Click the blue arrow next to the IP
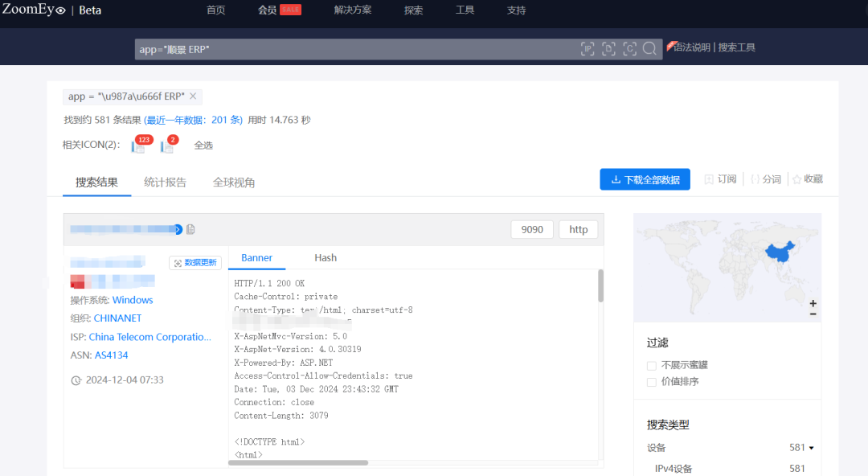The image size is (868, 476). (178, 229)
